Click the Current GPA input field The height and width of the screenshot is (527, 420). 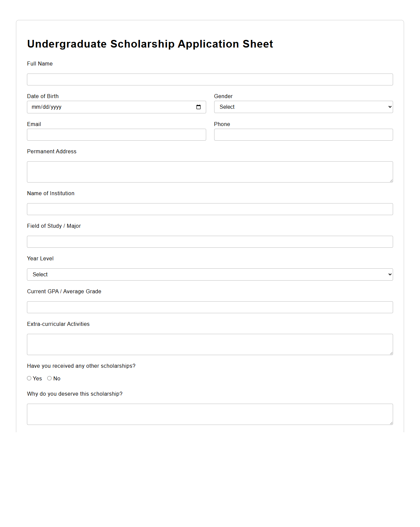coord(210,307)
